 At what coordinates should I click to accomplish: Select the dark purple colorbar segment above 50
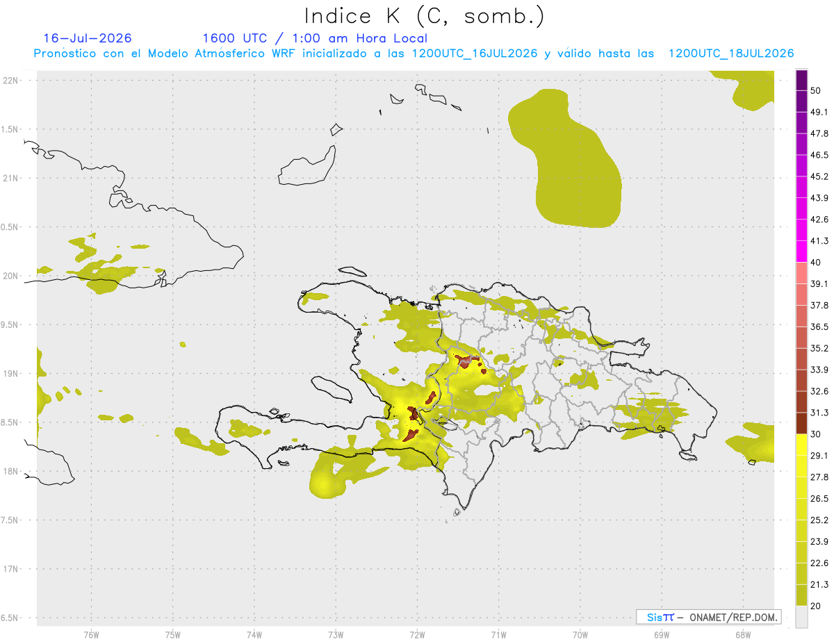(x=801, y=80)
